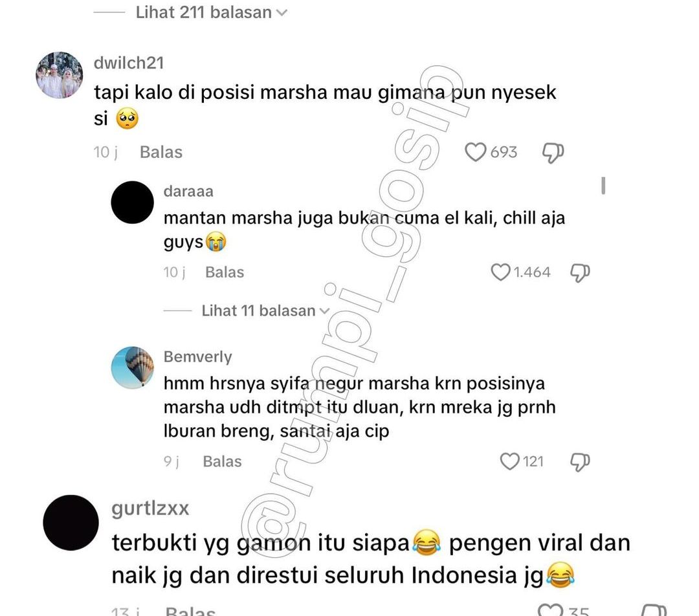
Task: Dislike Bemverly's comment
Action: coord(580,462)
